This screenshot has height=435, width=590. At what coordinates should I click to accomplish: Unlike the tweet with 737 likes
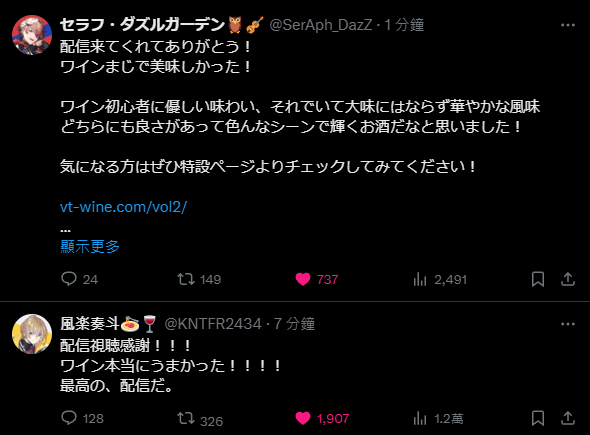[x=316, y=279]
